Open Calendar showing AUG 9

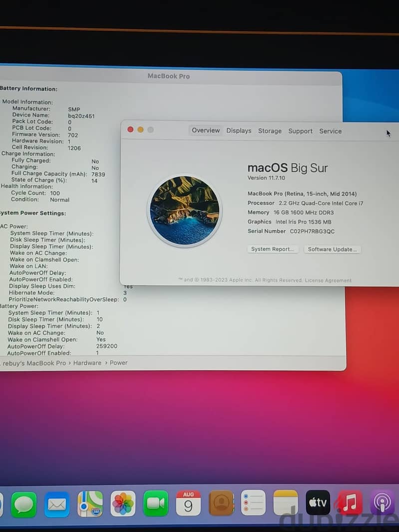point(188,503)
